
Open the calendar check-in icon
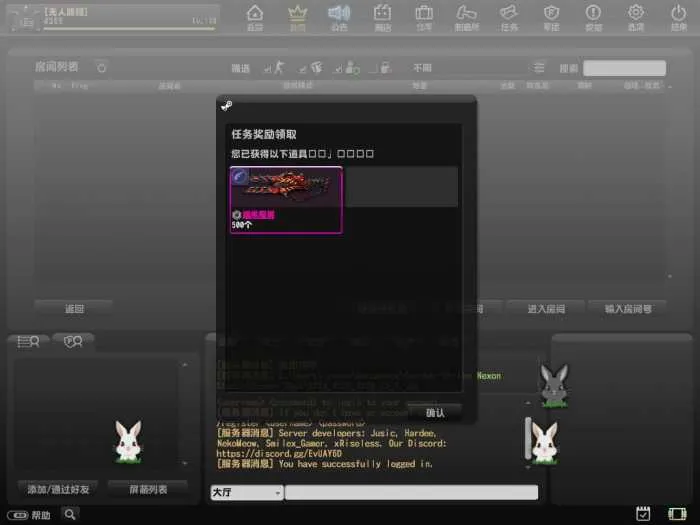tap(643, 514)
